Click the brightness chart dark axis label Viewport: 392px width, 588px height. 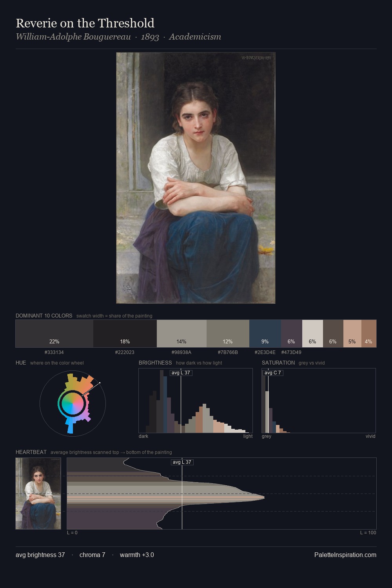[x=143, y=436]
